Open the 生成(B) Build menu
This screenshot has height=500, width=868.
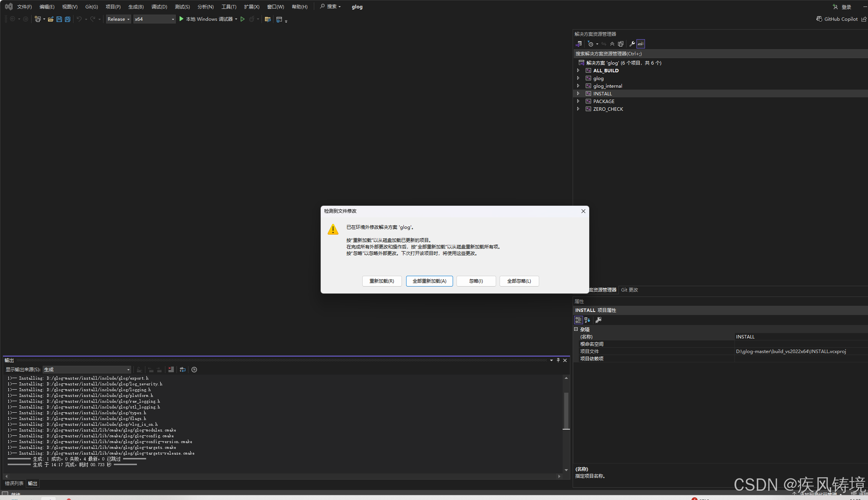[x=136, y=7]
